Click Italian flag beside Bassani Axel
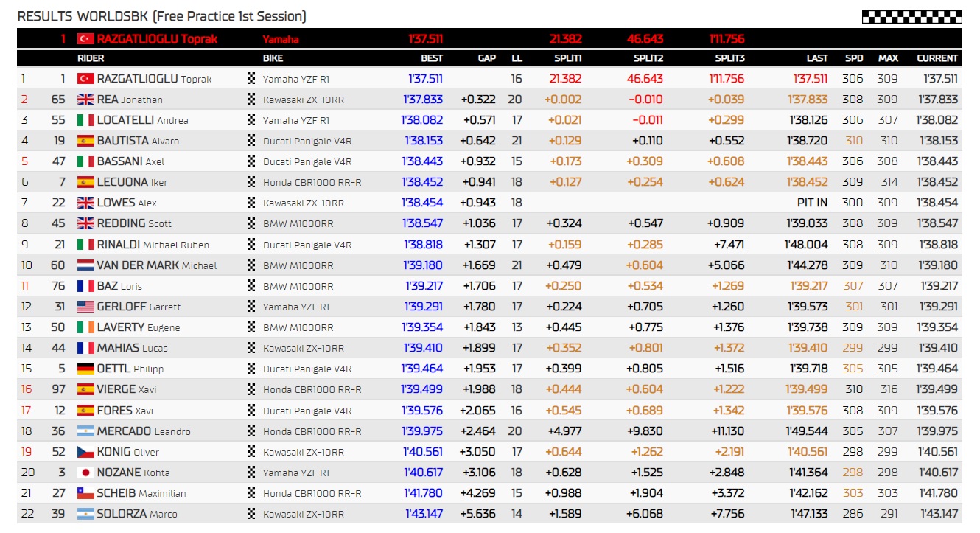Screen dimensions: 980x533 85,161
